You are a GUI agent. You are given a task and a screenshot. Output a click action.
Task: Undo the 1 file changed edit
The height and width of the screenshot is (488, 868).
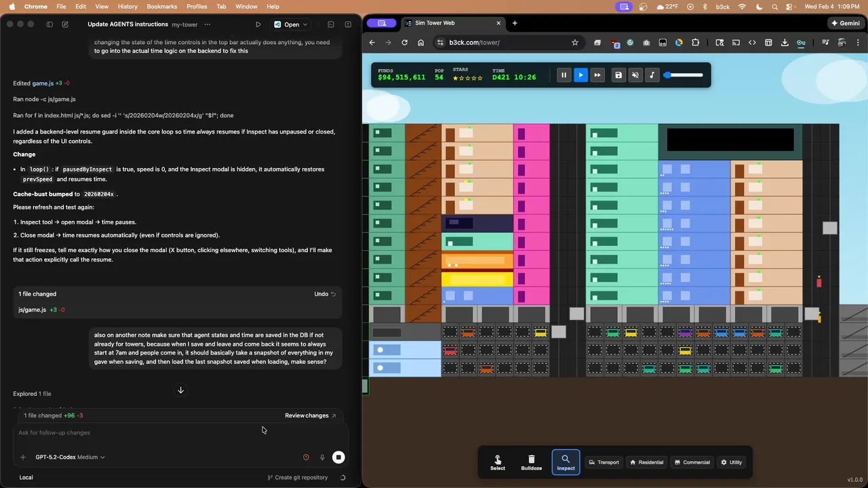click(x=325, y=294)
